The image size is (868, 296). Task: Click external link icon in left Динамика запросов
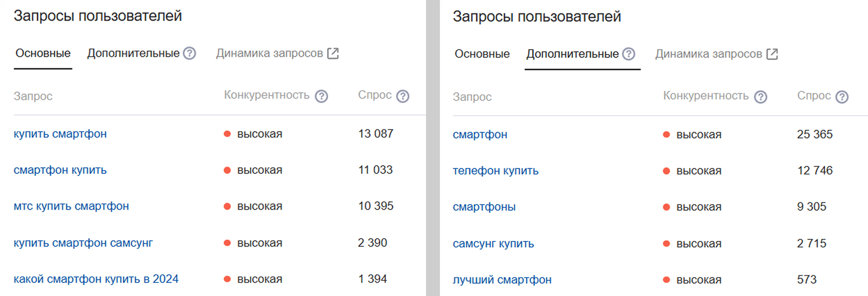[333, 54]
